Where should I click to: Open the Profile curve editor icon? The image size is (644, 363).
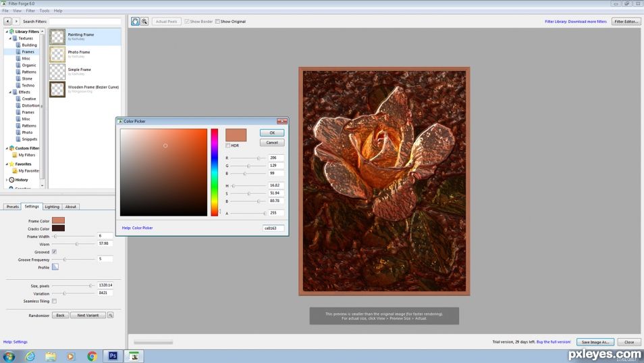[55, 267]
